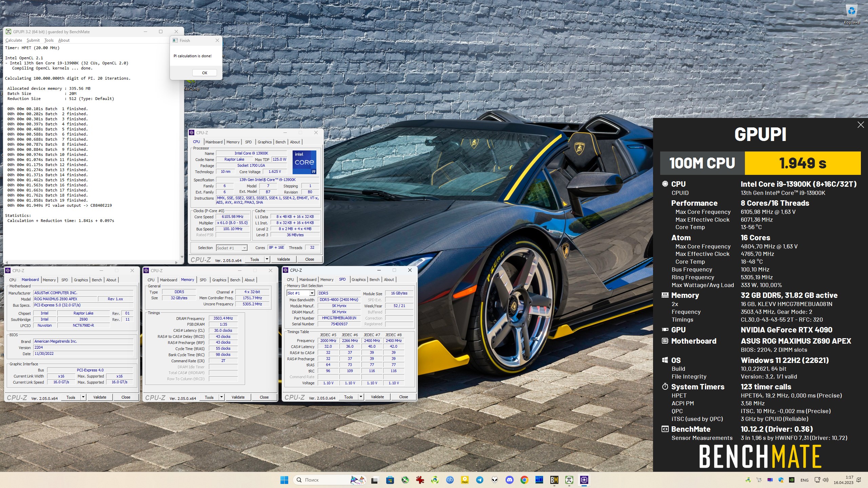Expand Tools dropdown arrow in CPU-Z SPD window

point(361,397)
